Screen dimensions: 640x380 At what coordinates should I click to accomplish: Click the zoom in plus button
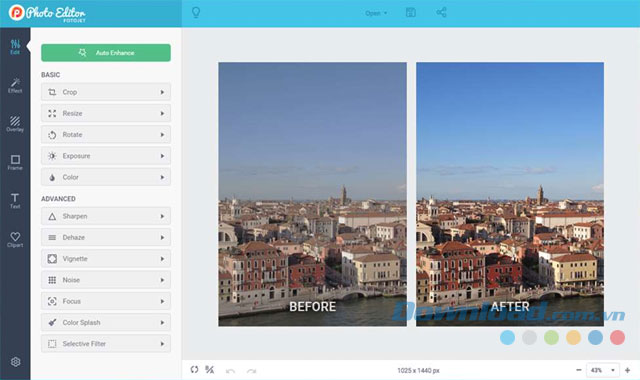[627, 370]
